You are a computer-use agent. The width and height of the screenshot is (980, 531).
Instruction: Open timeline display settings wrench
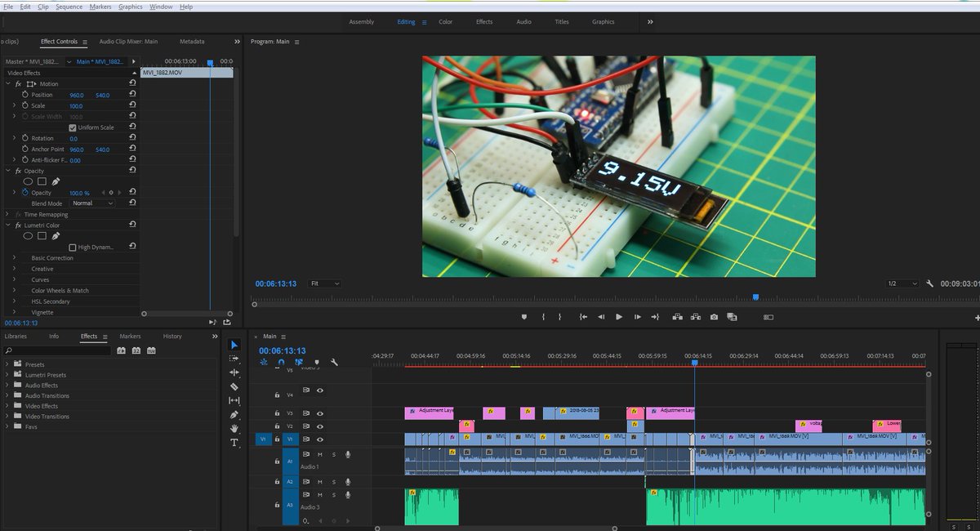coord(334,362)
